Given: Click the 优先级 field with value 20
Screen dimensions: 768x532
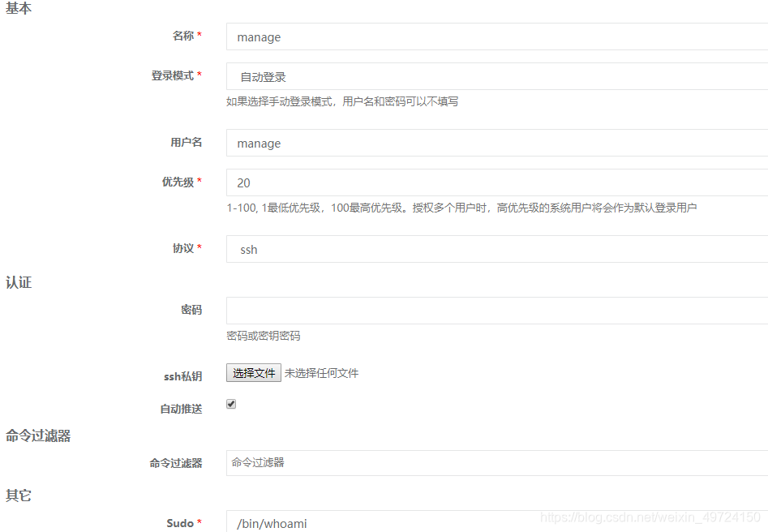Looking at the screenshot, I should pyautogui.click(x=496, y=182).
